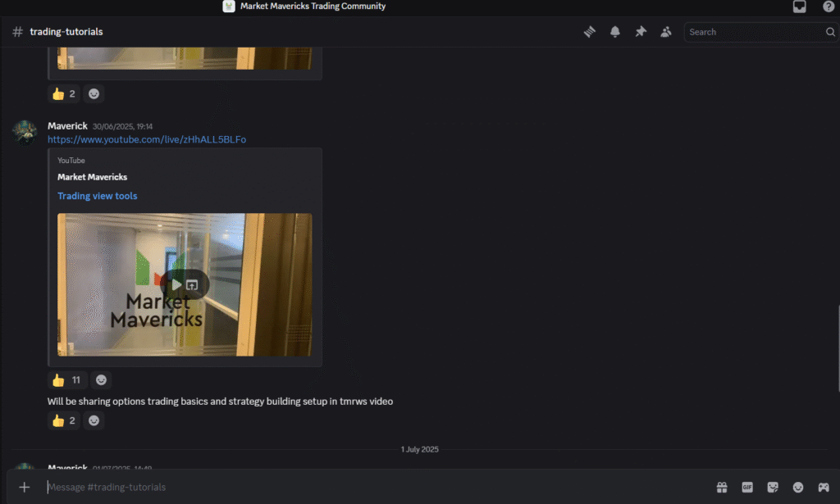Click Maverick's profile avatar
Image resolution: width=840 pixels, height=504 pixels.
pyautogui.click(x=25, y=131)
